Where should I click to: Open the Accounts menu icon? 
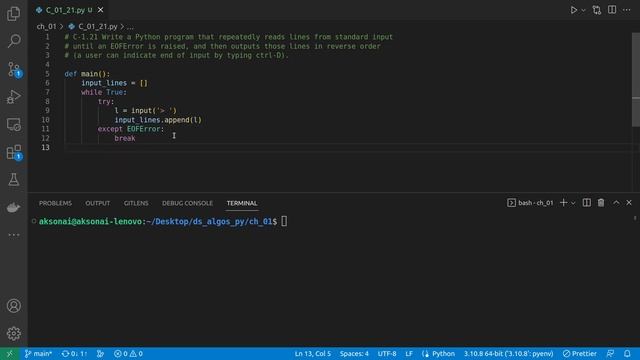(13, 306)
